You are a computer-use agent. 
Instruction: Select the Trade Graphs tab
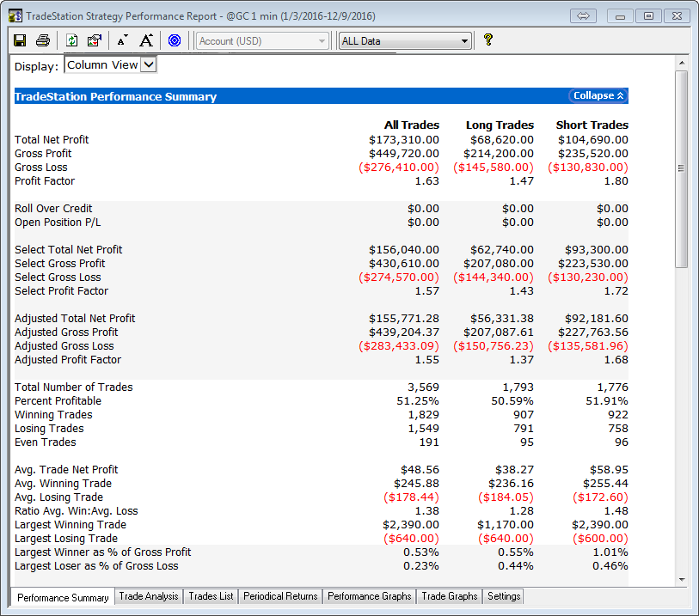450,596
